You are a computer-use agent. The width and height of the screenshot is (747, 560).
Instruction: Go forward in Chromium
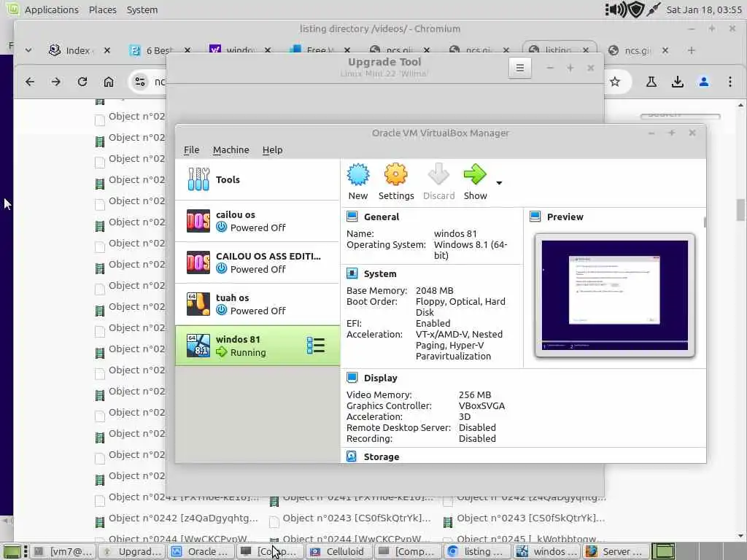coord(55,82)
